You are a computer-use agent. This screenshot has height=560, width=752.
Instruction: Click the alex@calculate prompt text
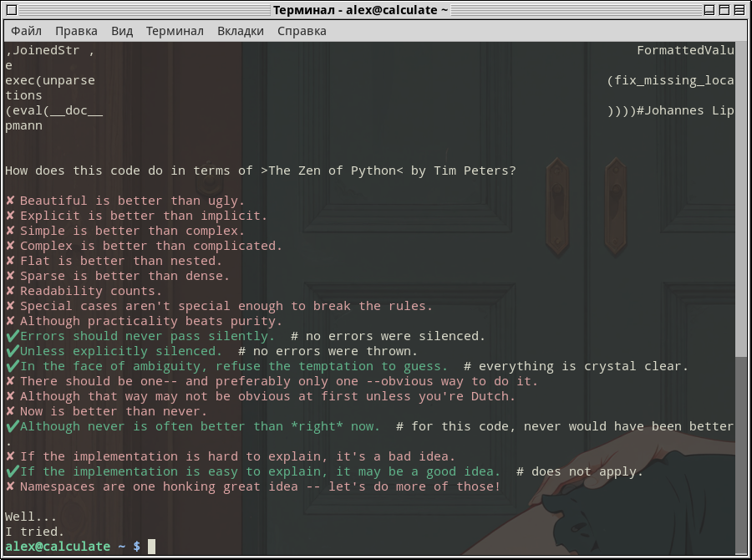coord(58,547)
